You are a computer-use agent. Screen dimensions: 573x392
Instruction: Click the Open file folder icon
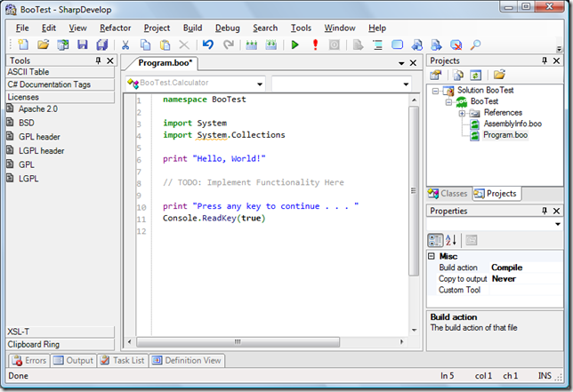[43, 45]
